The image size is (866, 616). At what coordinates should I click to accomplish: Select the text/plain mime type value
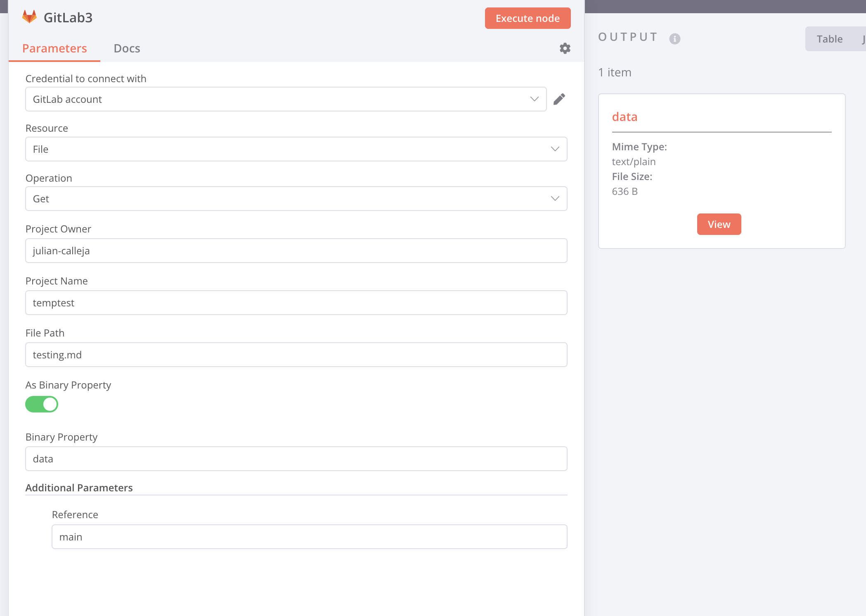[x=634, y=161]
